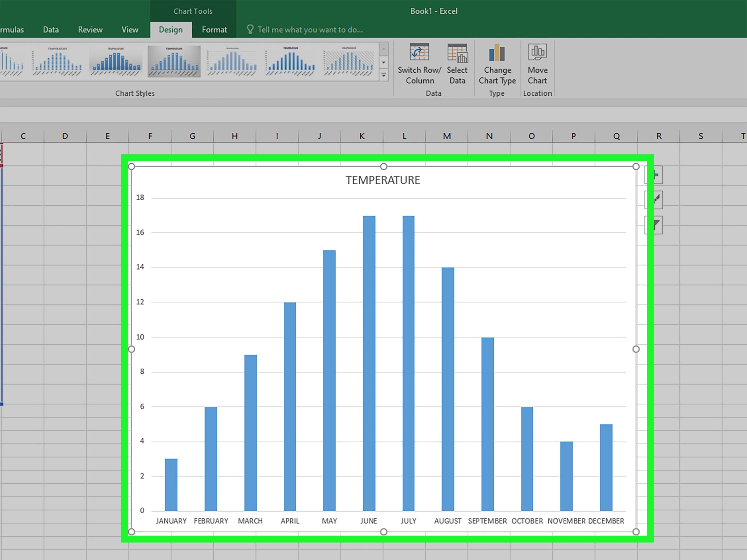Expand the Chart Styles gallery More arrow
The height and width of the screenshot is (560, 747).
point(384,75)
